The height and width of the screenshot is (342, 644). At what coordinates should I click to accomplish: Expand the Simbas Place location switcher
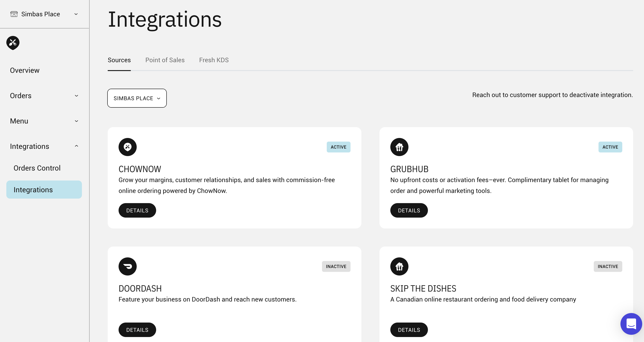click(76, 14)
